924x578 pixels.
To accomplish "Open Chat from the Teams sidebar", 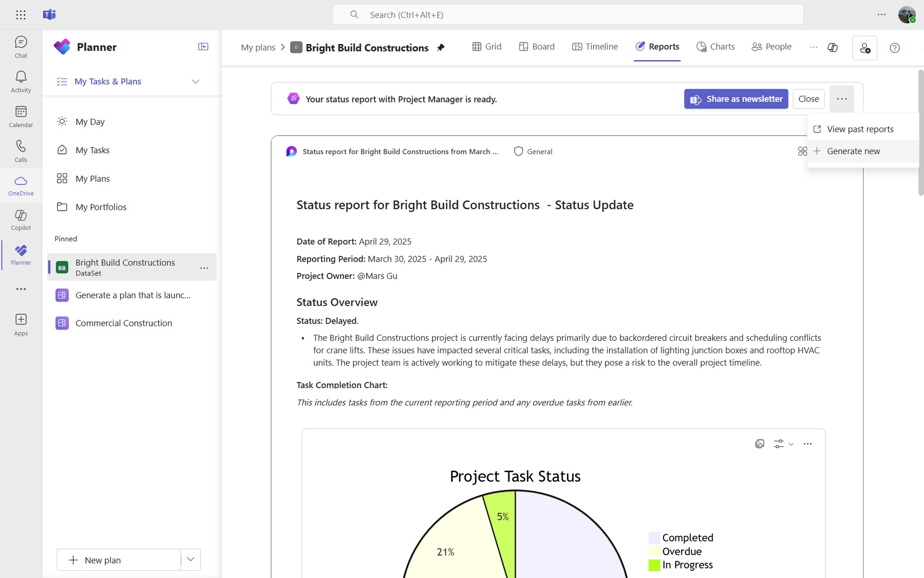I will tap(21, 46).
